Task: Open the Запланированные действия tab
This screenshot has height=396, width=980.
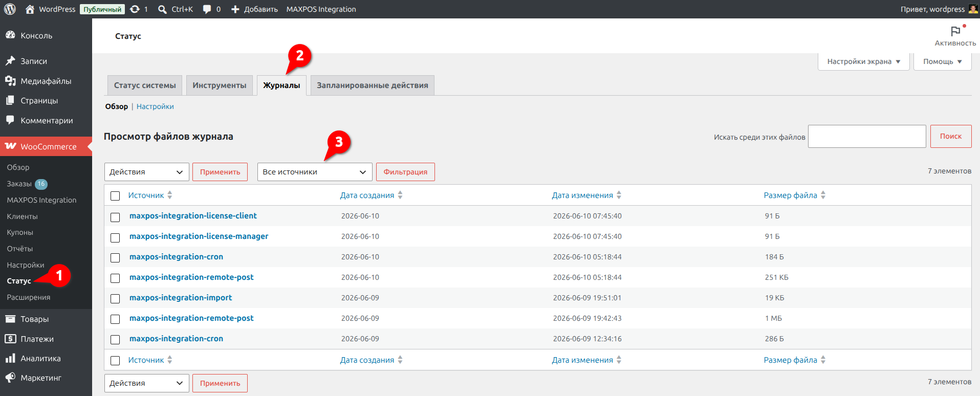Action: [373, 85]
